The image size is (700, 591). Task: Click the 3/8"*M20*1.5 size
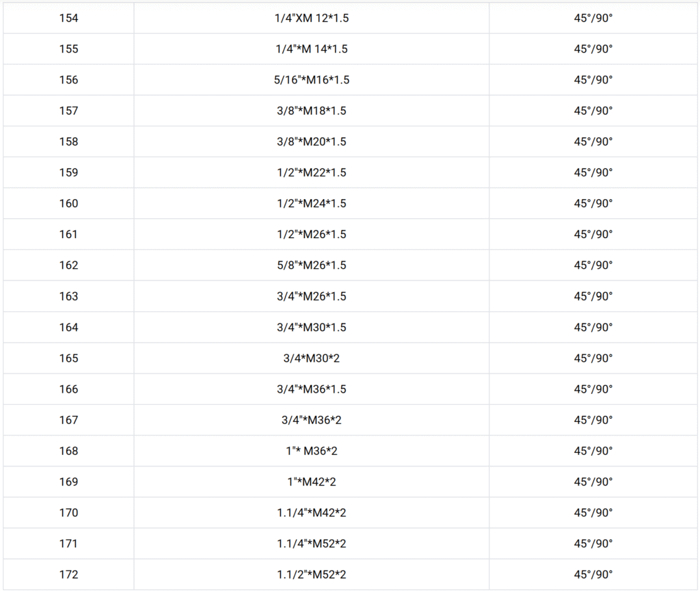pos(311,142)
